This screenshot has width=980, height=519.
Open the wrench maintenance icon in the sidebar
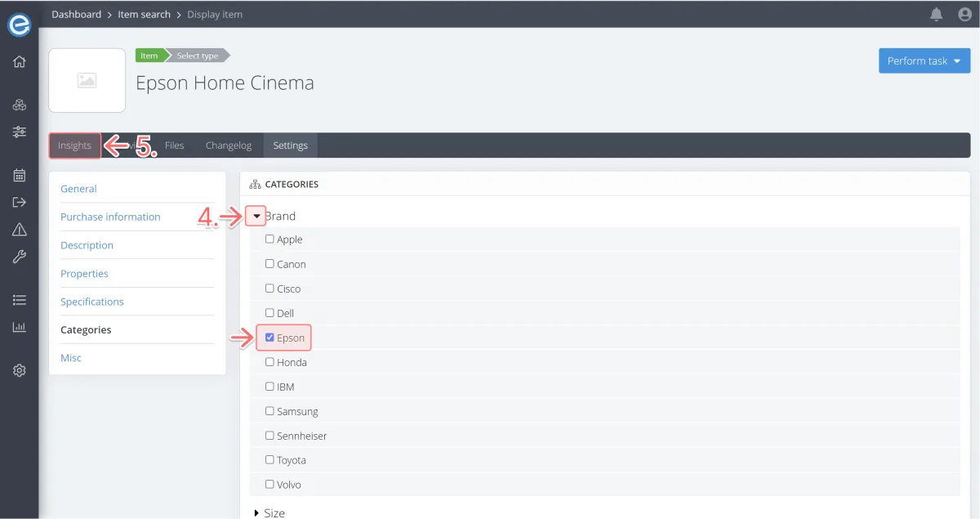point(20,257)
